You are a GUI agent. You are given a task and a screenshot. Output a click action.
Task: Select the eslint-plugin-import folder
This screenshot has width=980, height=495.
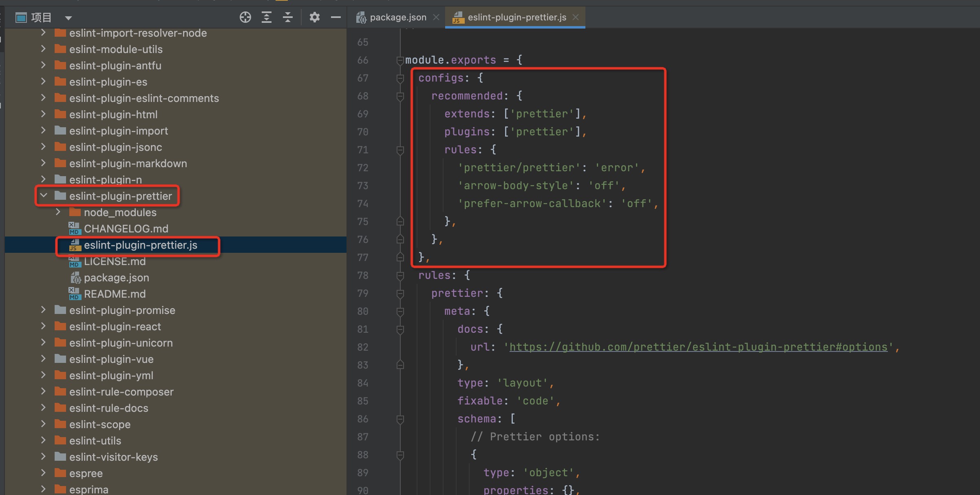(x=118, y=131)
